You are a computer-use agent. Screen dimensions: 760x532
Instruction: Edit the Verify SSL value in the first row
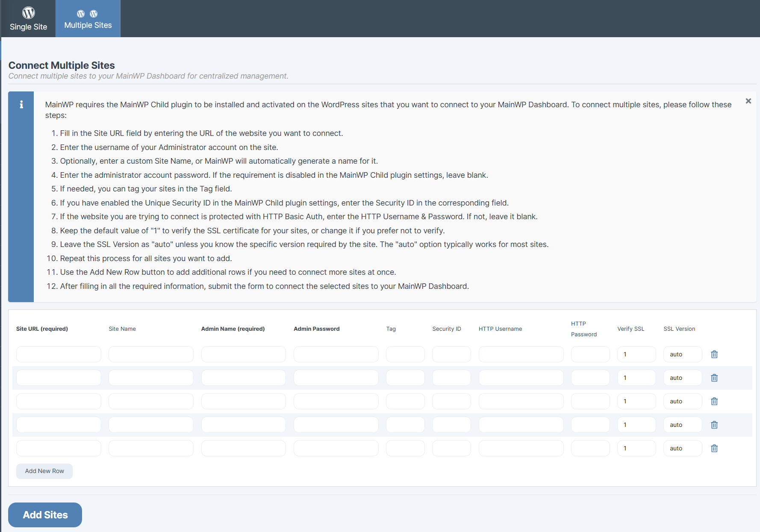tap(636, 354)
